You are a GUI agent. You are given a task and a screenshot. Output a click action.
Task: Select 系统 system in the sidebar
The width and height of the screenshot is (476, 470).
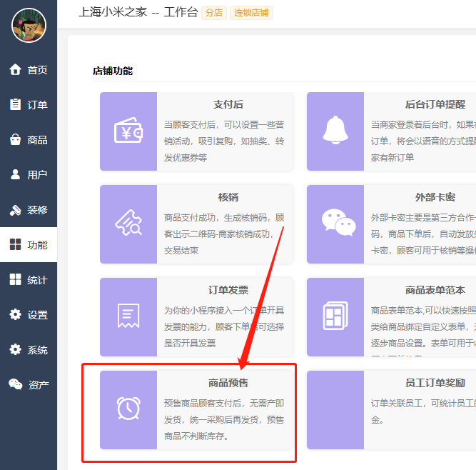(x=29, y=350)
